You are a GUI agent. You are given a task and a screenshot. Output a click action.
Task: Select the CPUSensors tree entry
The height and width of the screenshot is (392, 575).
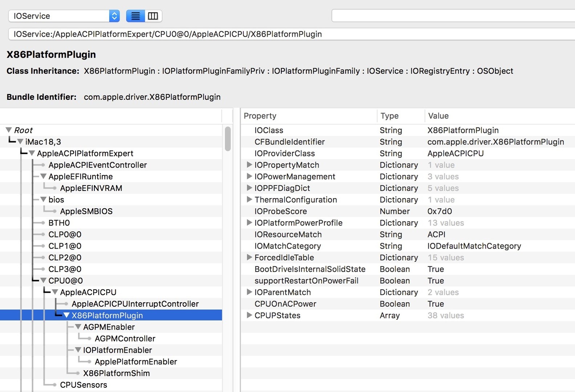click(83, 385)
